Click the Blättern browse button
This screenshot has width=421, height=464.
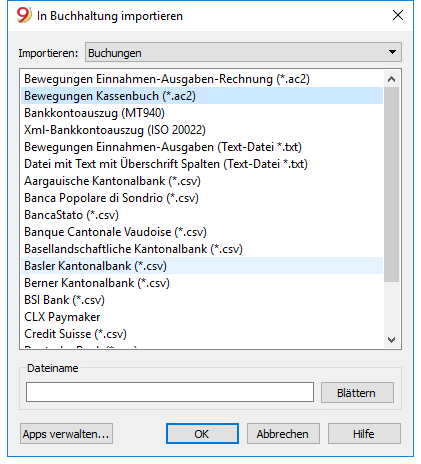[357, 393]
